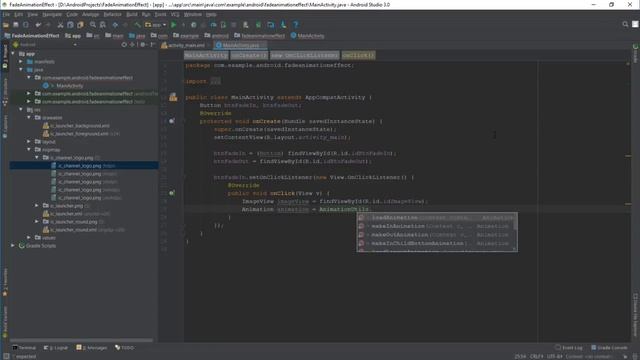Click the project tree horizontal scrollbar
Image resolution: width=640 pixels, height=360 pixels.
click(x=82, y=340)
